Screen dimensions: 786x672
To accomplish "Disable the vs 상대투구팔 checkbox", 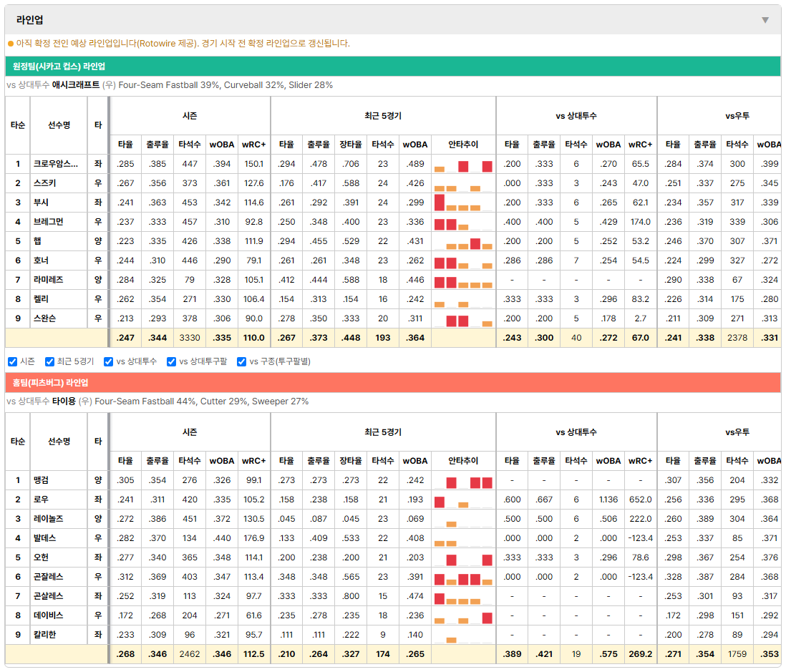I will coord(171,362).
